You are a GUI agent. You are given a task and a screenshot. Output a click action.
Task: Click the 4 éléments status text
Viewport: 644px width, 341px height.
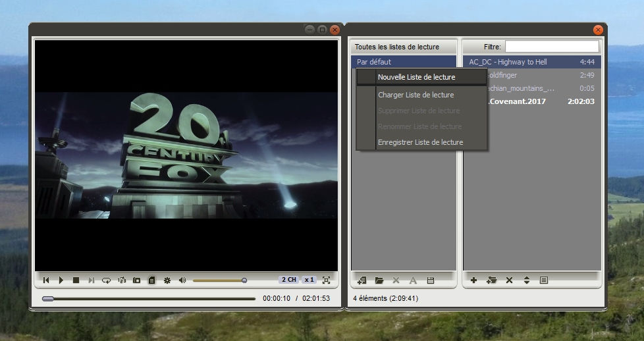click(x=385, y=299)
